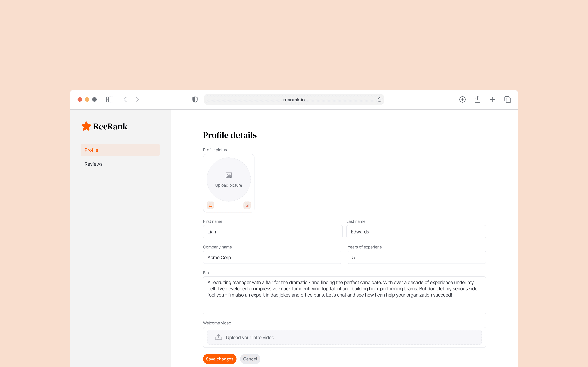Open the Reviews sidebar item

(x=94, y=164)
